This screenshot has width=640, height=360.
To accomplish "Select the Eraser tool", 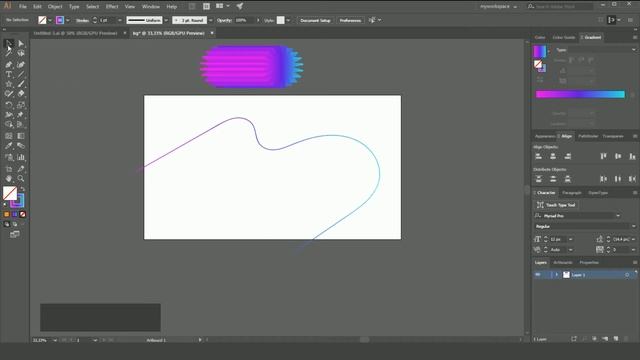I will pyautogui.click(x=21, y=94).
